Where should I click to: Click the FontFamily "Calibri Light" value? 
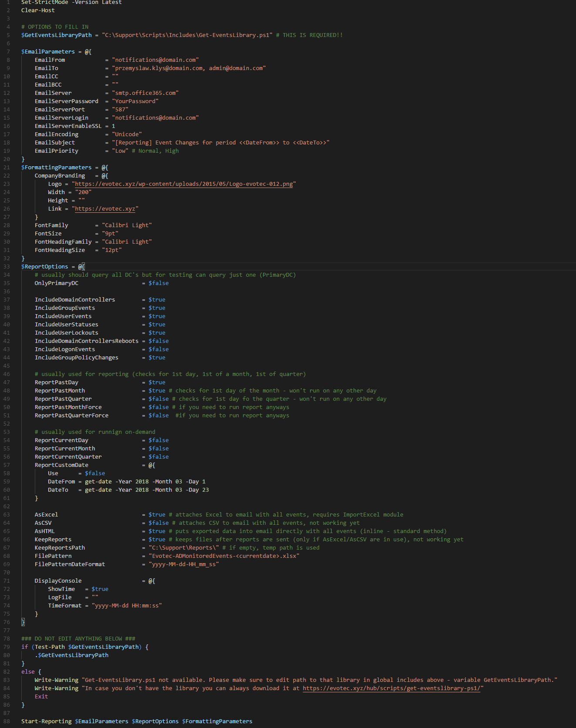(x=127, y=225)
